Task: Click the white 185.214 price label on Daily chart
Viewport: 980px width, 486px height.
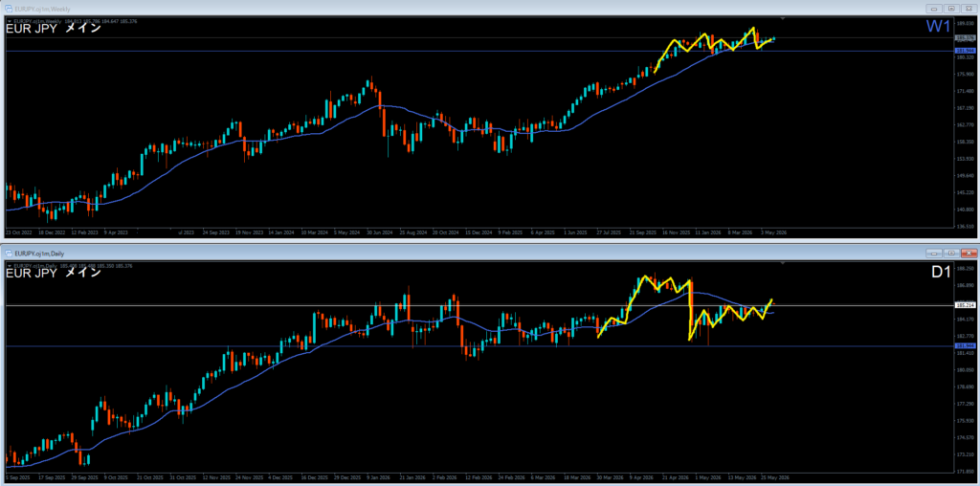Action: [x=965, y=305]
